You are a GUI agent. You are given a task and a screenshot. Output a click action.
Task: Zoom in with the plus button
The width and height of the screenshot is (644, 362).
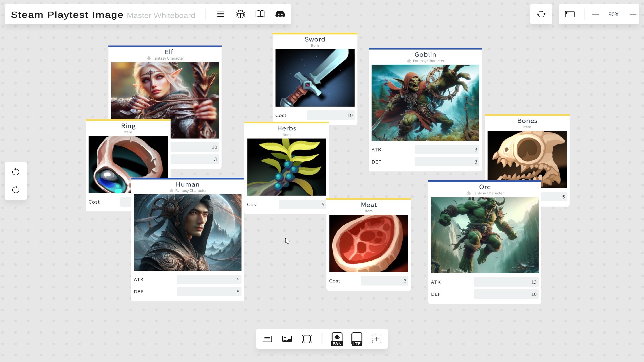(x=633, y=14)
